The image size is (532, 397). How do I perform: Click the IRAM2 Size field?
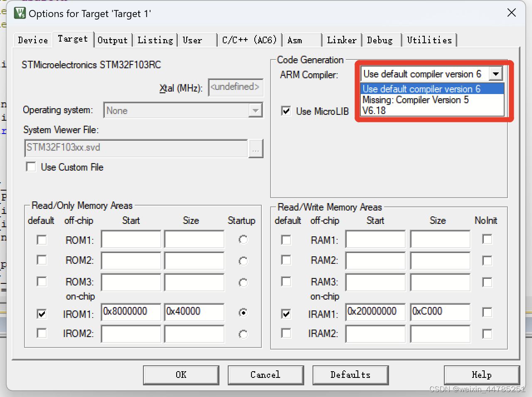[x=440, y=334]
